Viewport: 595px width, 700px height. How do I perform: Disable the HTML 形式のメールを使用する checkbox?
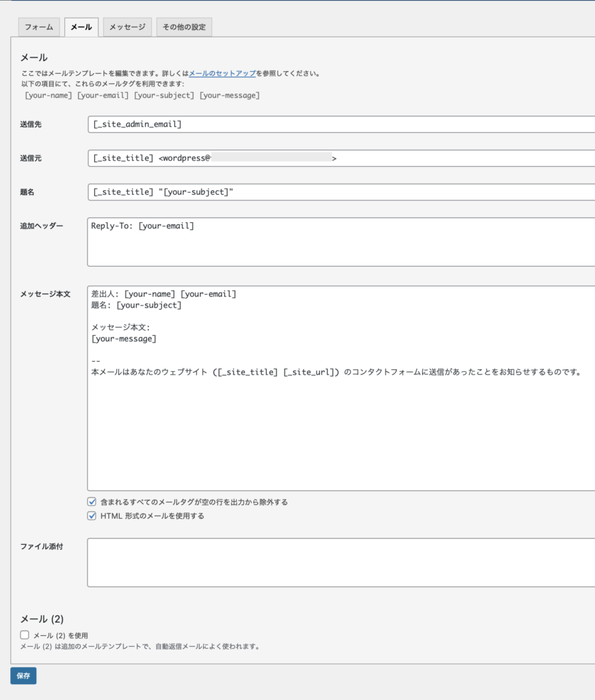pos(92,516)
